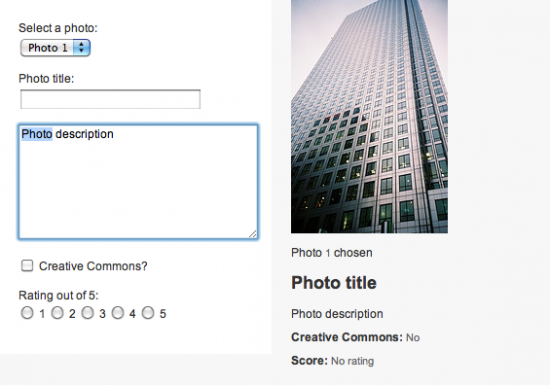Choose rating 3 radio button
Screen dimensions: 550x386
pyautogui.click(x=88, y=313)
